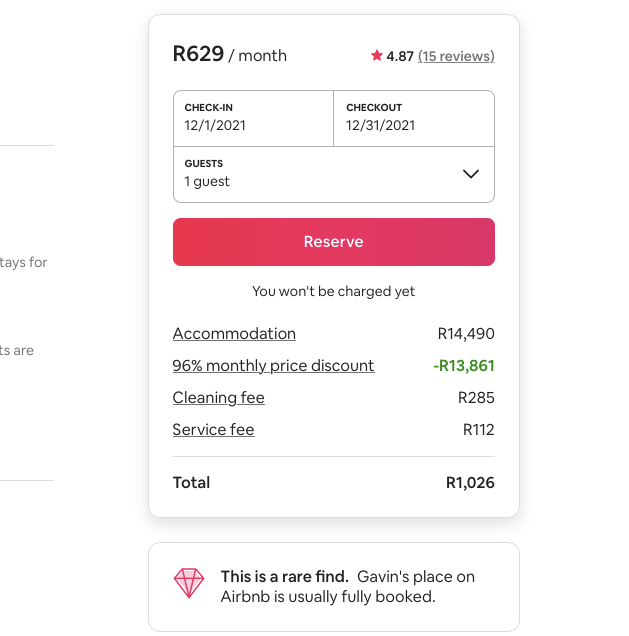Viewport: 629px width, 636px height.
Task: Click the Checkout date field
Action: point(414,118)
